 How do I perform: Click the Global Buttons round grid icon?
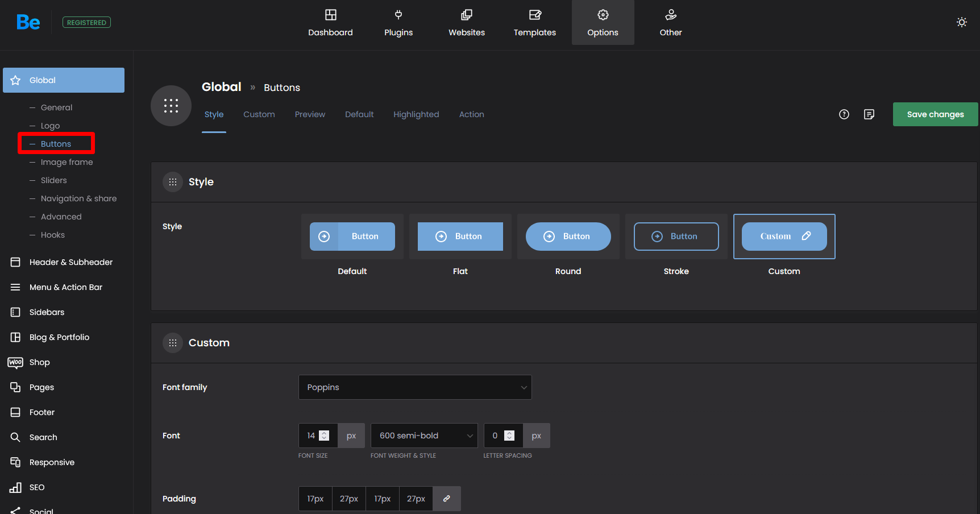click(171, 106)
